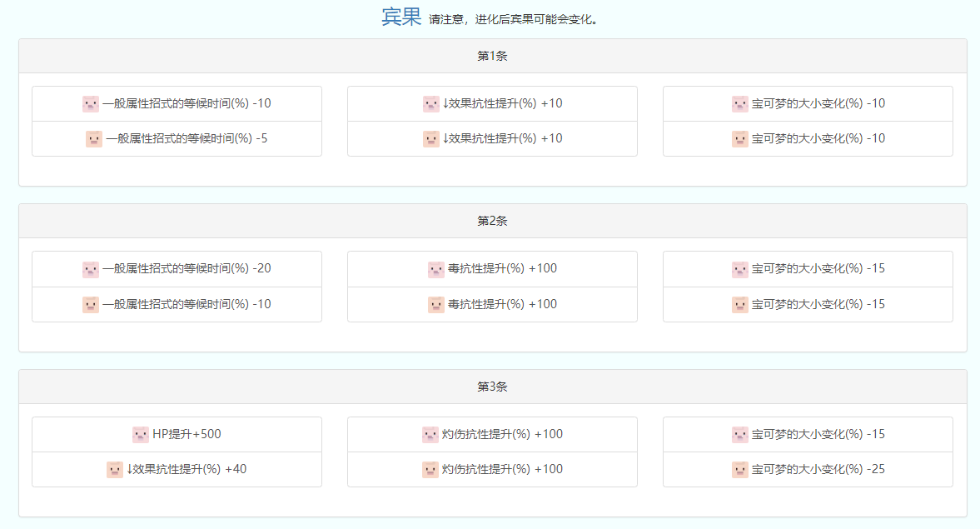Select the peach icon beside 宝可梦的大小变化(%) -25
Screen dimensions: 980x529
[x=740, y=470]
